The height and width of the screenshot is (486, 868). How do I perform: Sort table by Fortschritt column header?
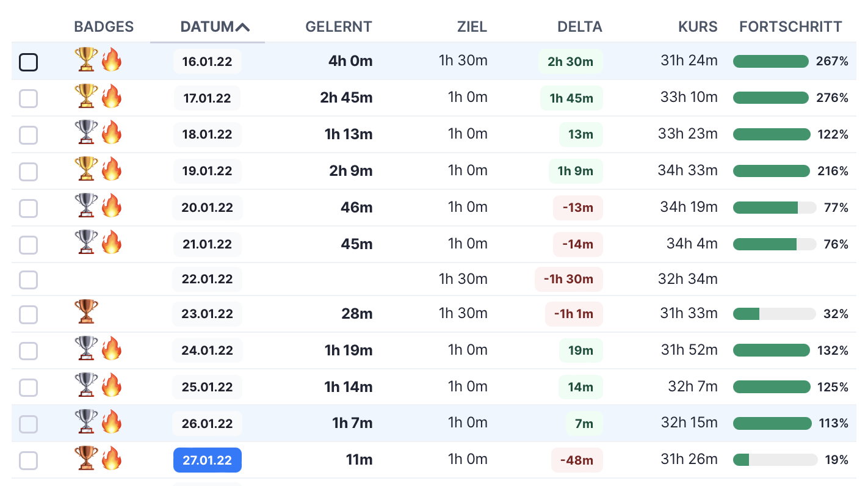790,27
